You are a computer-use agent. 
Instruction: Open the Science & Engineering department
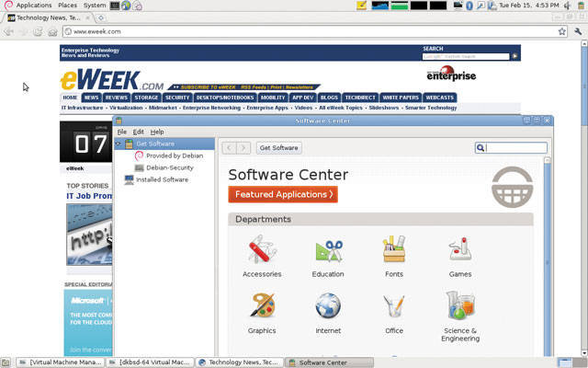coord(460,316)
